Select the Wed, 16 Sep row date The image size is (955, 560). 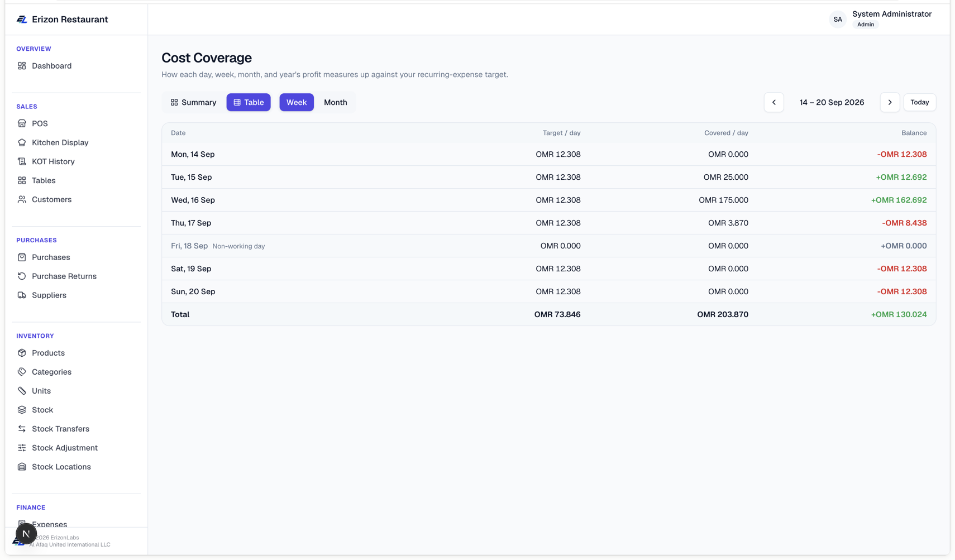point(193,200)
